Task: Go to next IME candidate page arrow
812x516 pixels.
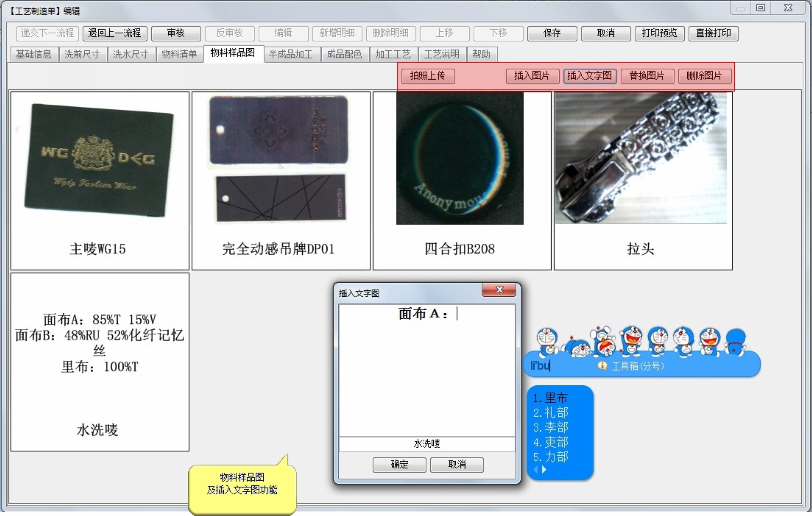Action: click(x=544, y=470)
